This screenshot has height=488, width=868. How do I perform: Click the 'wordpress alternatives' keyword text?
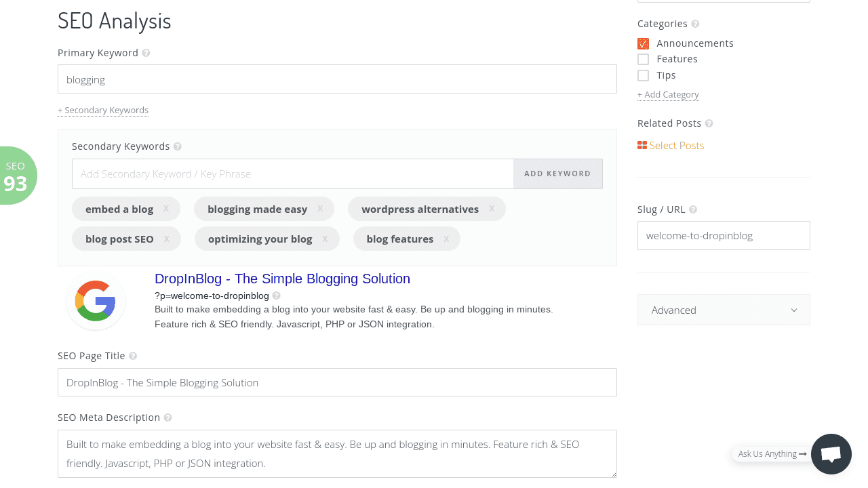click(x=420, y=209)
